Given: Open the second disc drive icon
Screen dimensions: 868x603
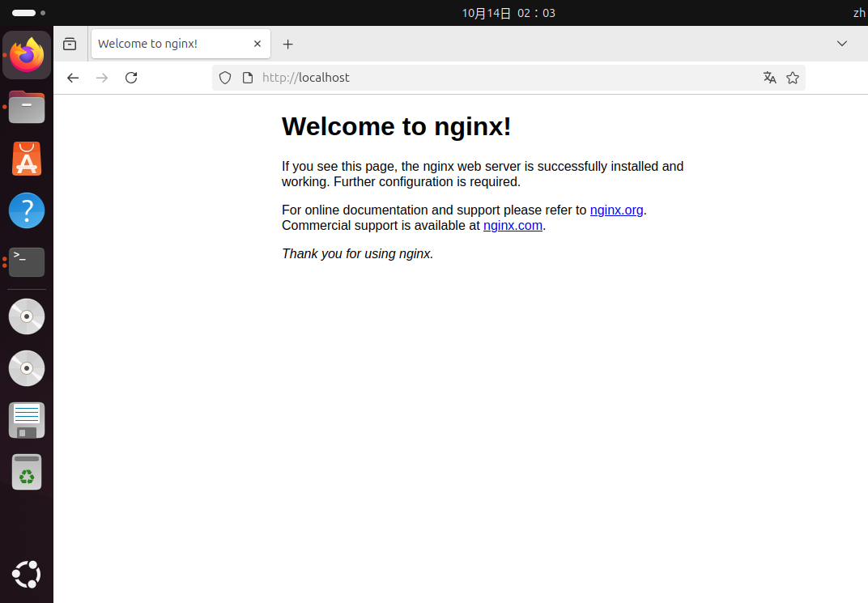Looking at the screenshot, I should [27, 368].
